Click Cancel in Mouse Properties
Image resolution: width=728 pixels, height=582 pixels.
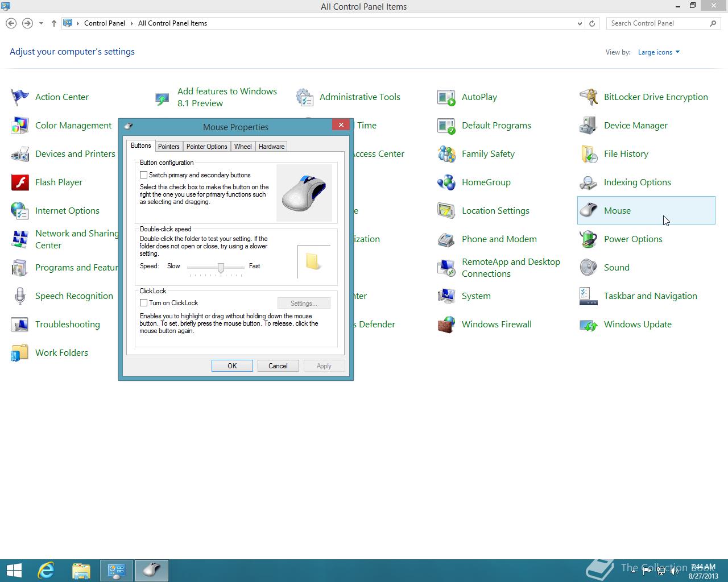(x=278, y=366)
